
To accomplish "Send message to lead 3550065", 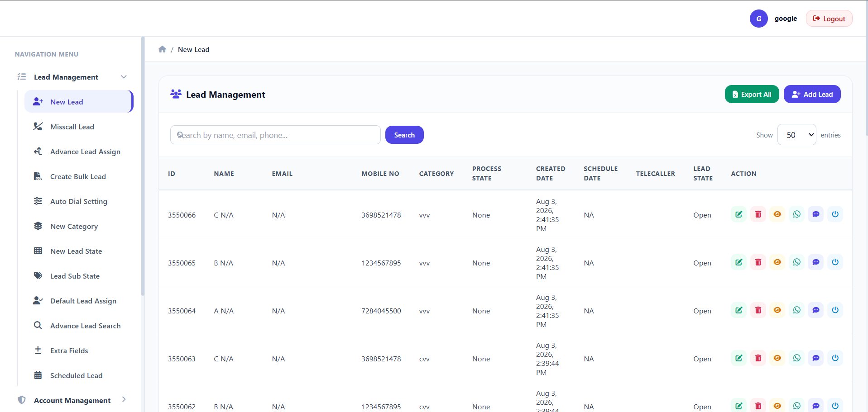I will point(816,262).
